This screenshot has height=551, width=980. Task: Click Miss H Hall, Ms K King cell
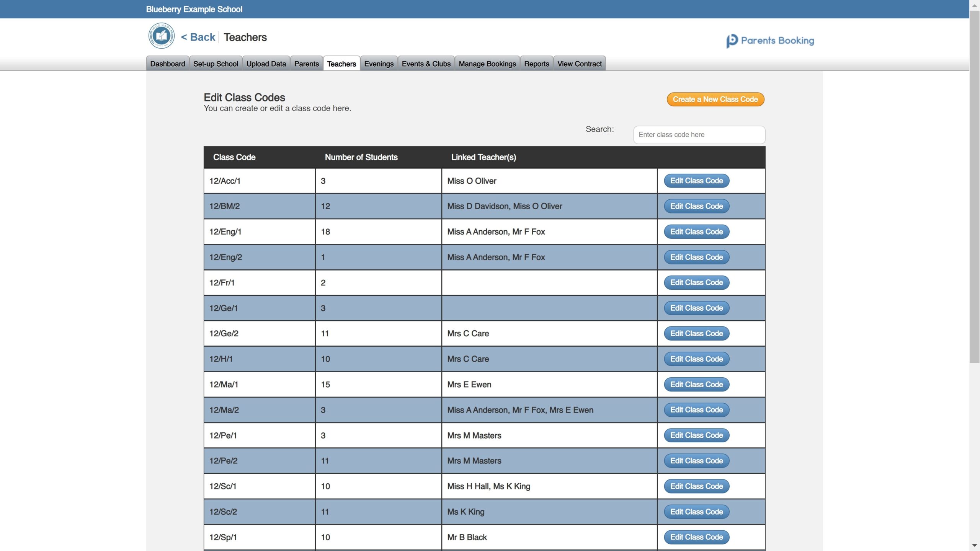[549, 486]
